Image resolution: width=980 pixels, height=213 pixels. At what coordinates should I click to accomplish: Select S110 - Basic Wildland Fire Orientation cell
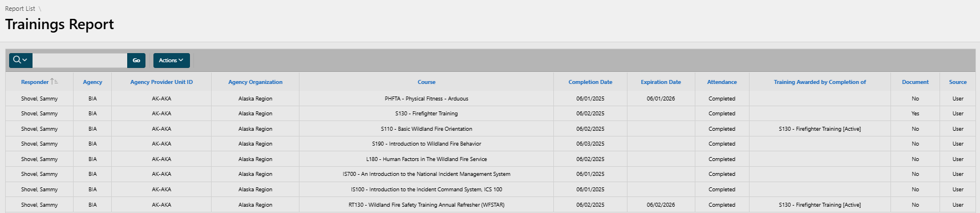426,129
